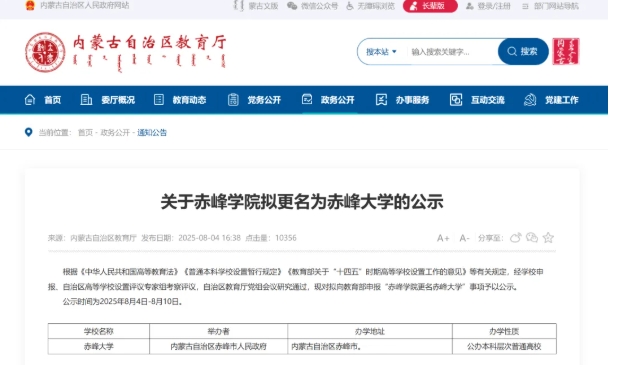625x381 pixels.
Task: Click hit count 10356
Action: click(x=286, y=238)
